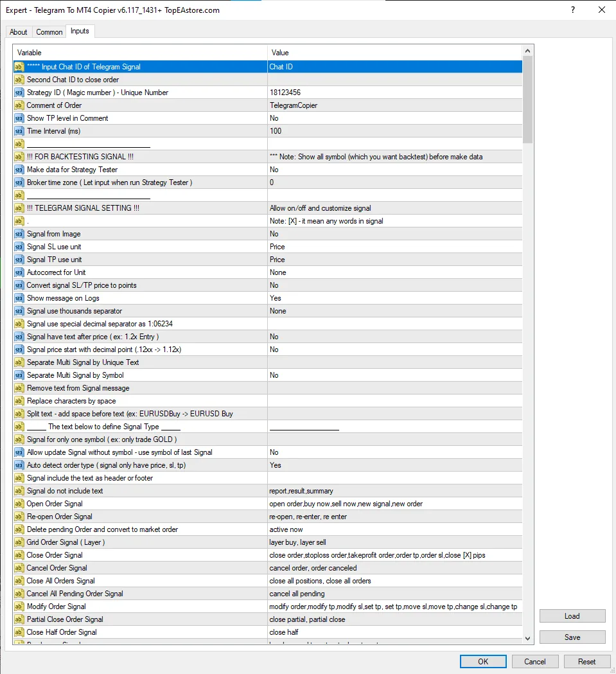Image resolution: width=616 pixels, height=674 pixels.
Task: Select the Inputs tab
Action: tap(80, 31)
